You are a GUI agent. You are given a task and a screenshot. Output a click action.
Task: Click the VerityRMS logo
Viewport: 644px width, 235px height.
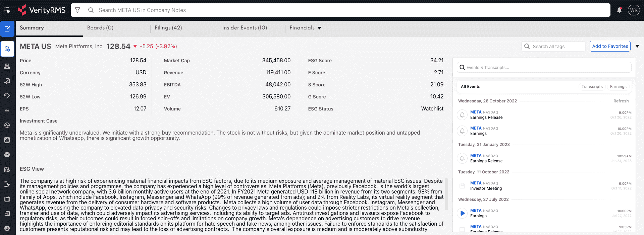tap(42, 10)
